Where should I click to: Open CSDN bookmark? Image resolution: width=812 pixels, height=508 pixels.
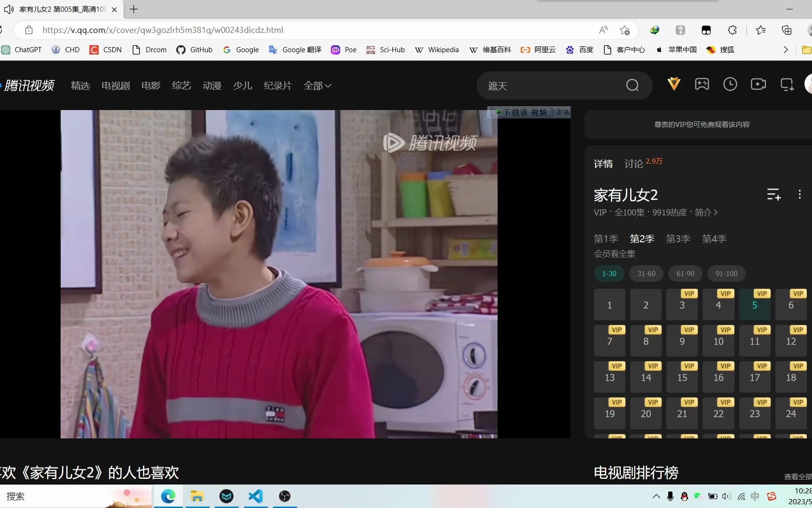[x=106, y=49]
